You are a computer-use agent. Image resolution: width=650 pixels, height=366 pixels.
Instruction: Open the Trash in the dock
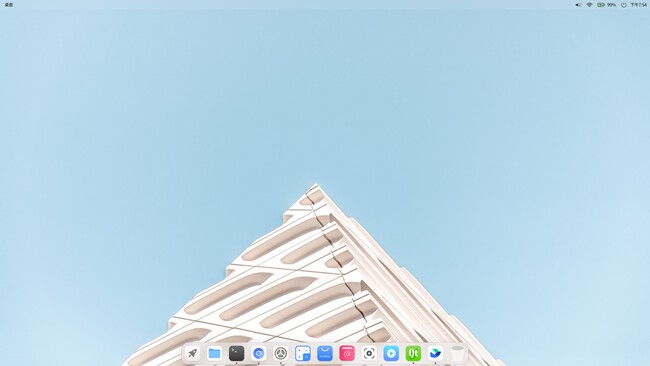(457, 354)
